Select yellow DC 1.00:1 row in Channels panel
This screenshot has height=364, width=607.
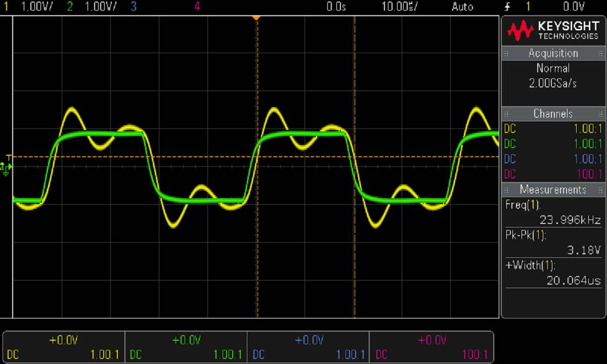[x=553, y=129]
